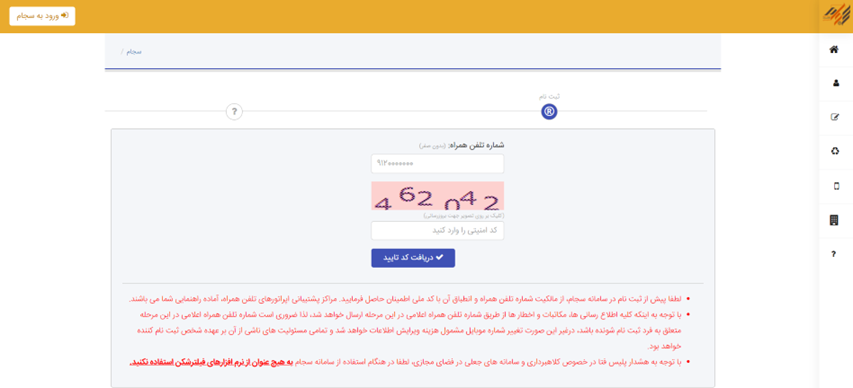Click the recycle icon in the sidebar
Screen dimensions: 853x388
(836, 151)
